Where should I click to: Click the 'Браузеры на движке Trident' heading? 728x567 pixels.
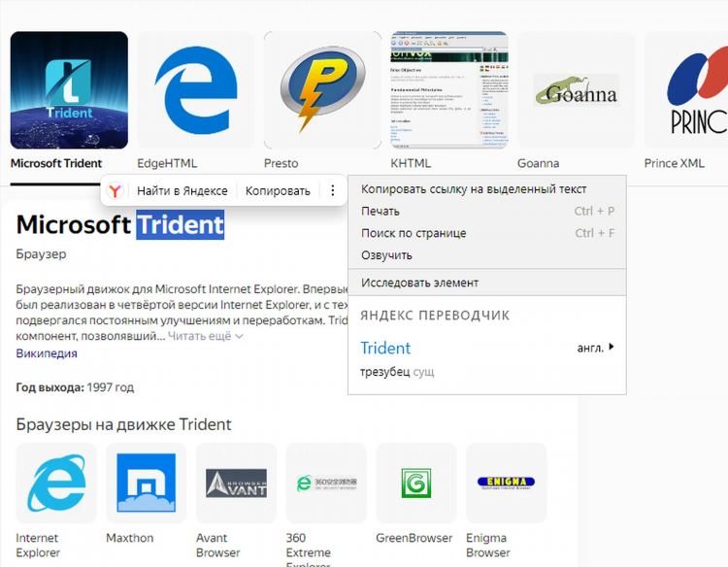[x=123, y=424]
